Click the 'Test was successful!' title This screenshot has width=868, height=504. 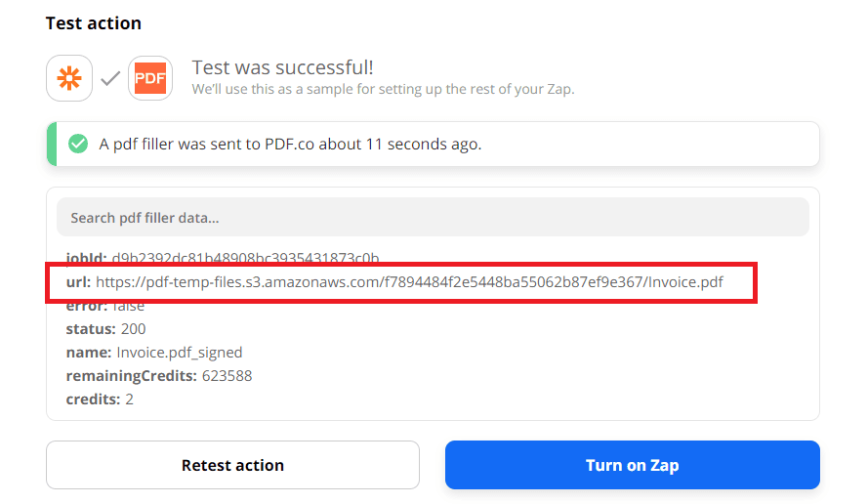282,67
